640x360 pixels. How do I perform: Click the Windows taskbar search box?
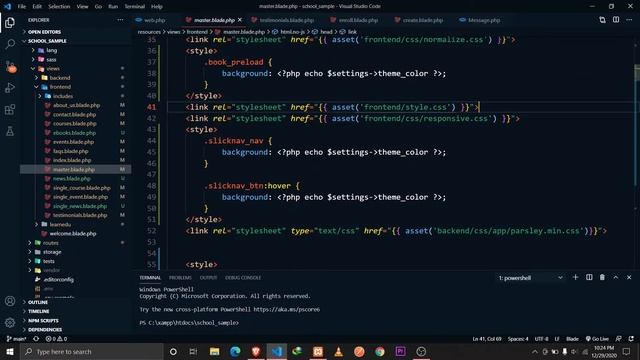point(91,351)
